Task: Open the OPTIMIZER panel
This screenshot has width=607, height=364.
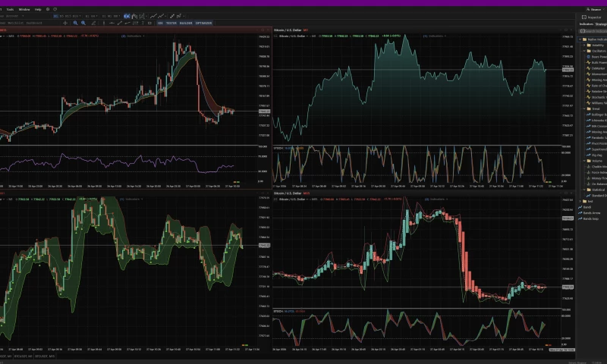Action: [203, 24]
